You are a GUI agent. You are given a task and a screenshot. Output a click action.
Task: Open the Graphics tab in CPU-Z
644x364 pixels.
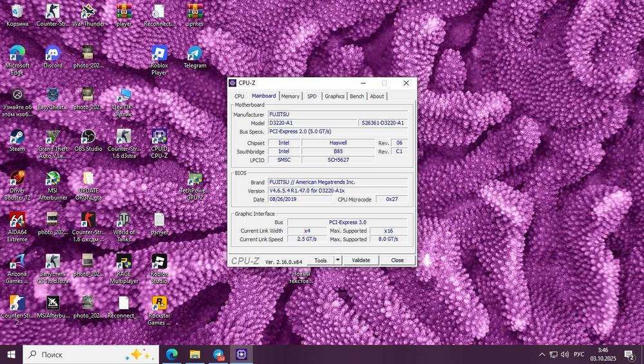tap(334, 96)
